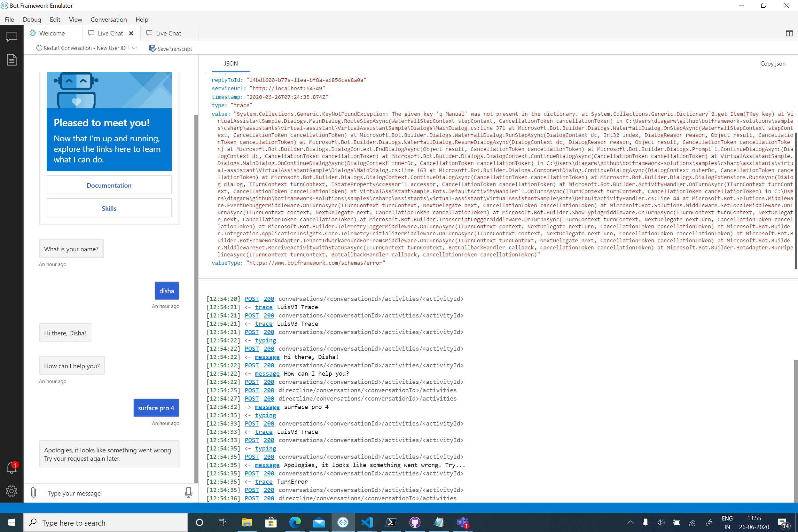
Task: Attach a file using the paperclip icon
Action: [33, 493]
